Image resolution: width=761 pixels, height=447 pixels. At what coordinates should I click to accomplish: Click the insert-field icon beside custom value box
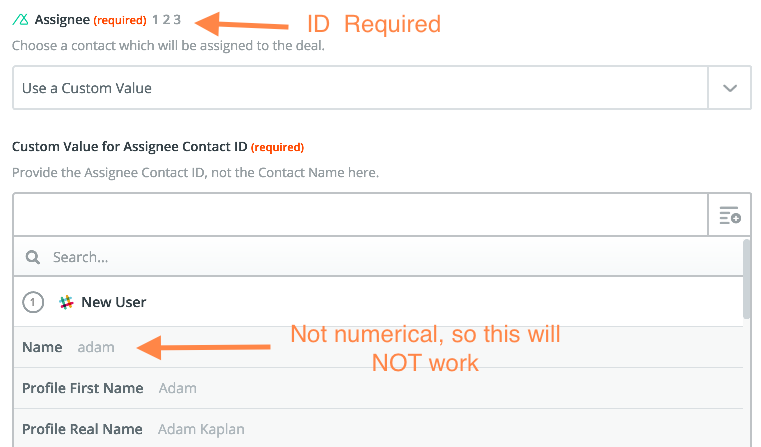tap(729, 215)
